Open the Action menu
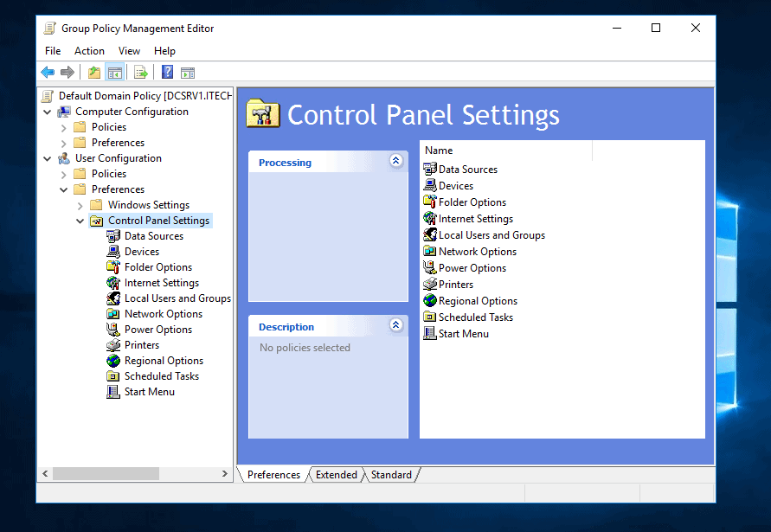 [89, 51]
